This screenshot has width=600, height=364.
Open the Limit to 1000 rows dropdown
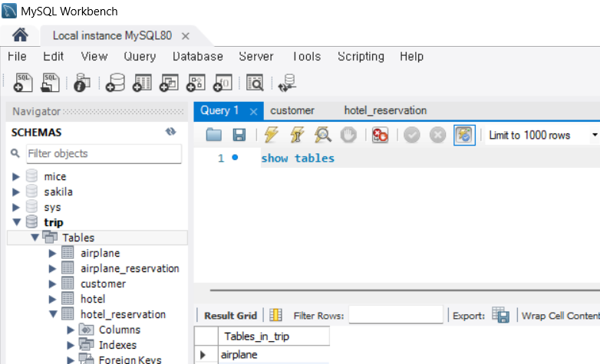tap(595, 135)
